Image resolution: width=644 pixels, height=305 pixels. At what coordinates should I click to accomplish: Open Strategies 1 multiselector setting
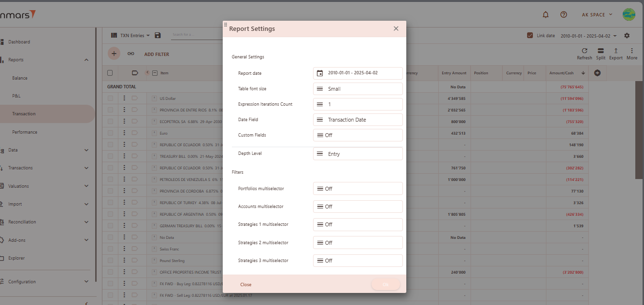pos(358,224)
